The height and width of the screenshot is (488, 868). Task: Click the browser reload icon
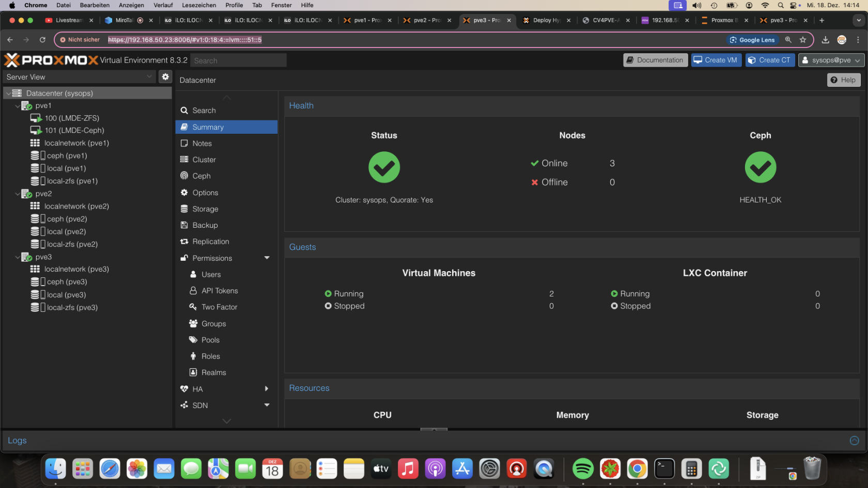tap(42, 40)
